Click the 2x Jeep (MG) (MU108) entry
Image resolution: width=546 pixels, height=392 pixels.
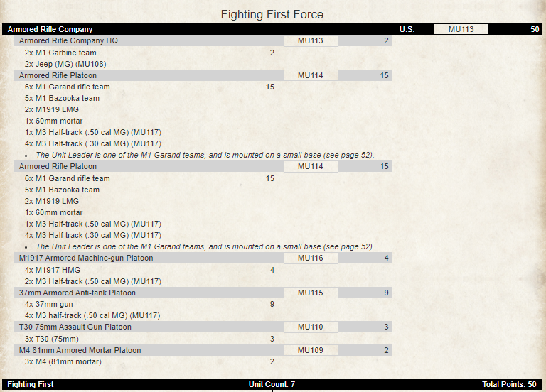(x=65, y=64)
